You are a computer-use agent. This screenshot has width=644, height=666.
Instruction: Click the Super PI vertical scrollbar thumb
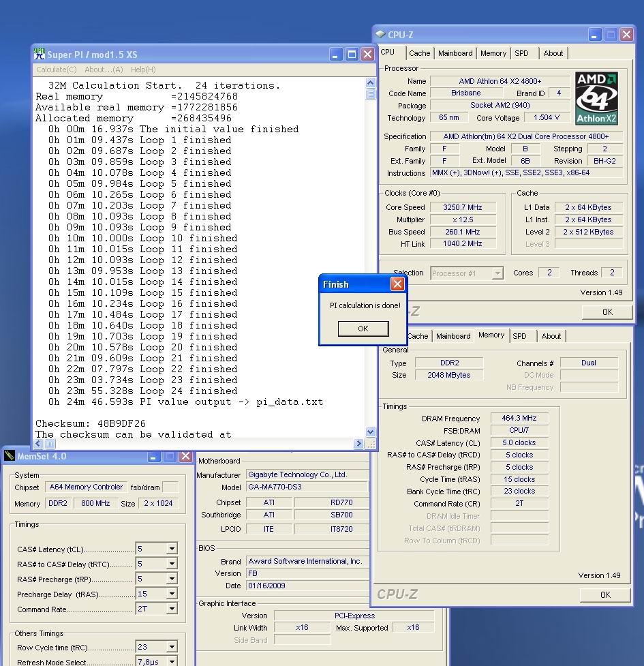(x=370, y=94)
